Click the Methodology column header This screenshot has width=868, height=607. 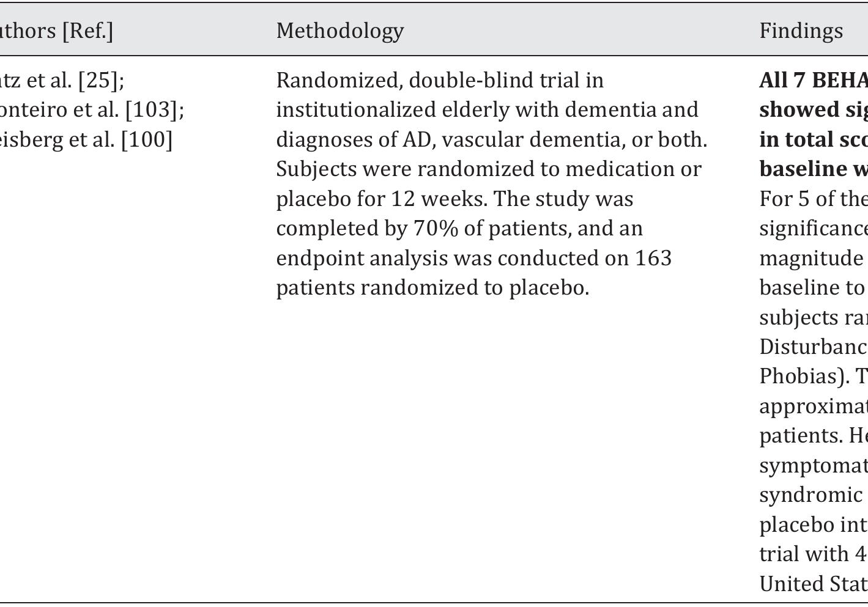pyautogui.click(x=339, y=31)
